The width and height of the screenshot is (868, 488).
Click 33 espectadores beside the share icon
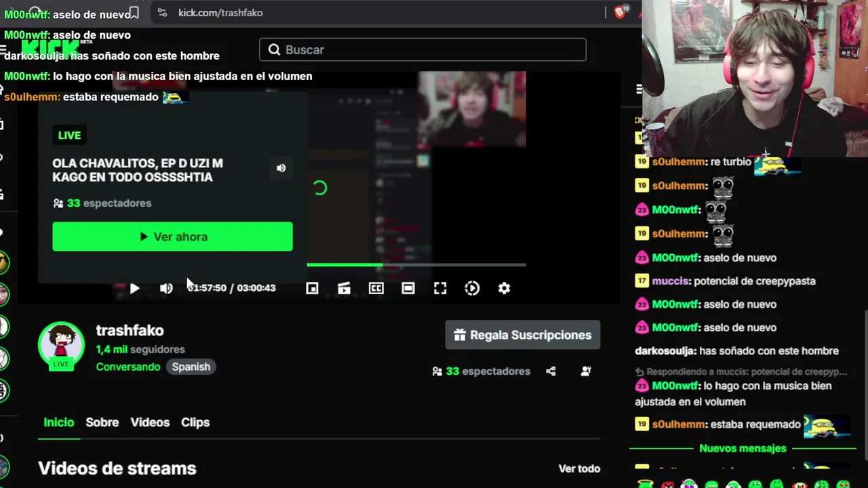tap(481, 371)
